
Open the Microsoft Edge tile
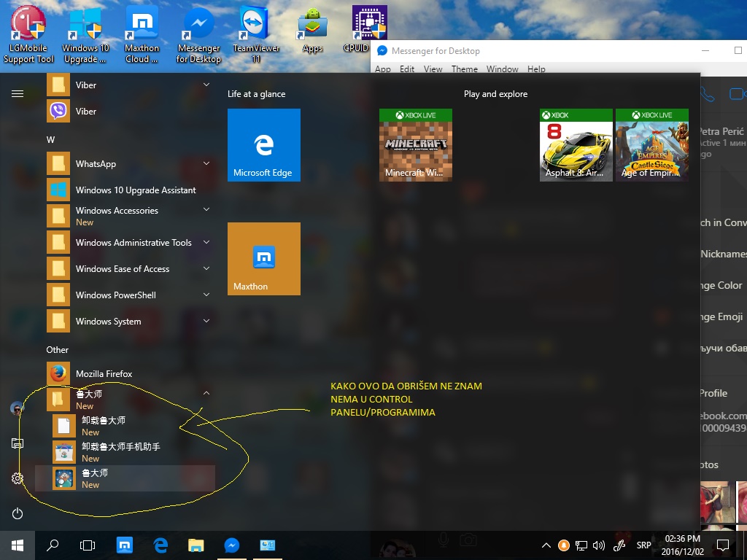click(264, 145)
